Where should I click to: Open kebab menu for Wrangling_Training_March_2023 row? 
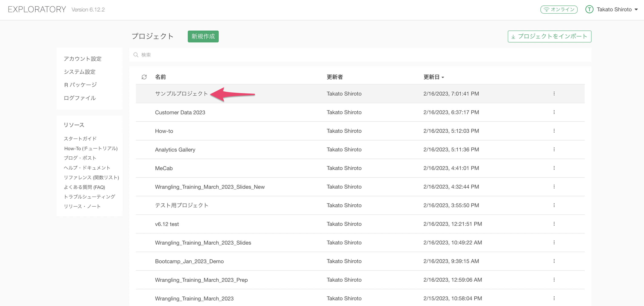coord(554,298)
